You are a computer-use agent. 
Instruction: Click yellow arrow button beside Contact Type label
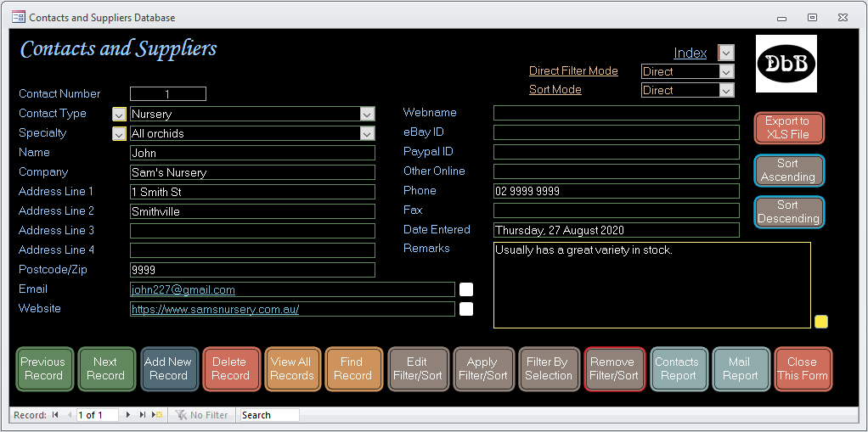tap(119, 114)
